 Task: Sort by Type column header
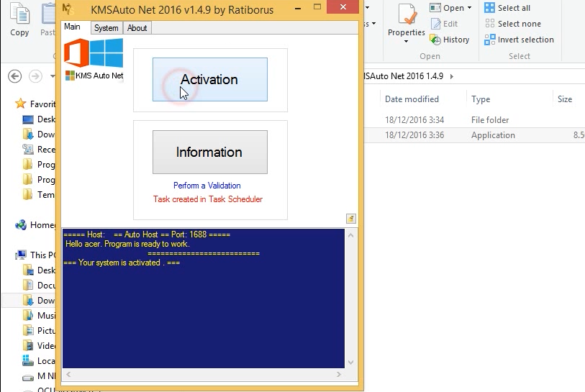click(481, 99)
